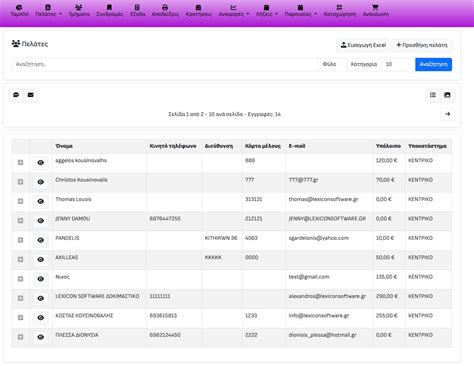This screenshot has height=366, width=474.
Task: View LEXICON SOFTWARE ΔΟΚΙΜΑΣΤΙΚΟ with eye icon
Action: click(x=41, y=298)
